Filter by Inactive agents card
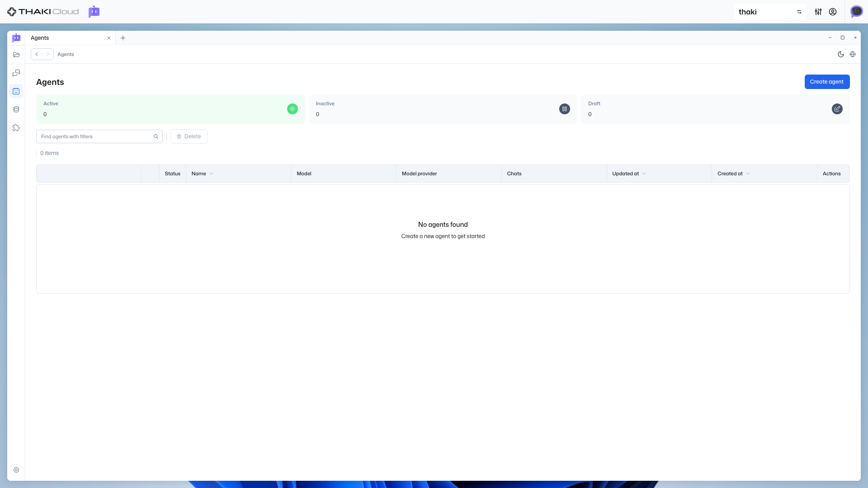The width and height of the screenshot is (868, 488). (443, 109)
